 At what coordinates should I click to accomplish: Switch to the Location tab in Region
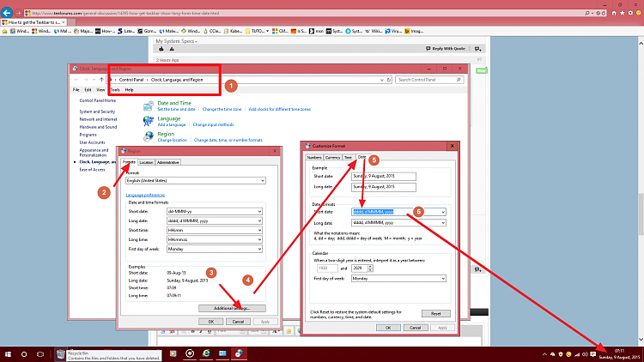tap(147, 162)
